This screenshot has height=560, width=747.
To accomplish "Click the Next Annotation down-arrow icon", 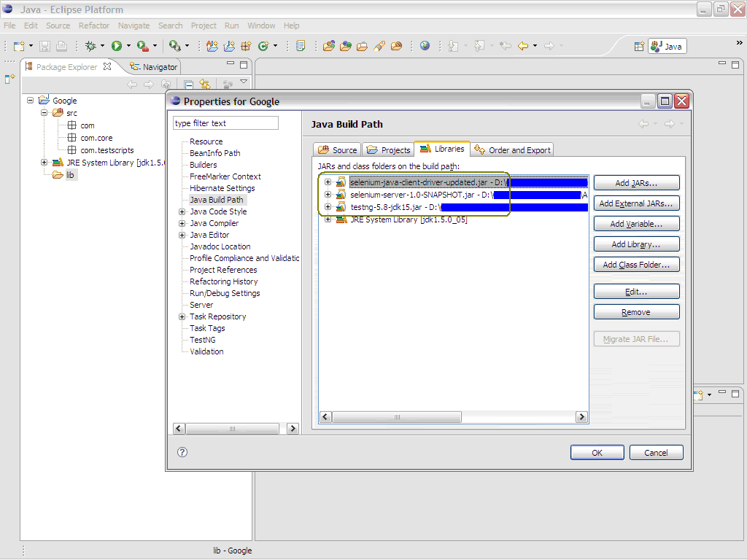I will 453,46.
